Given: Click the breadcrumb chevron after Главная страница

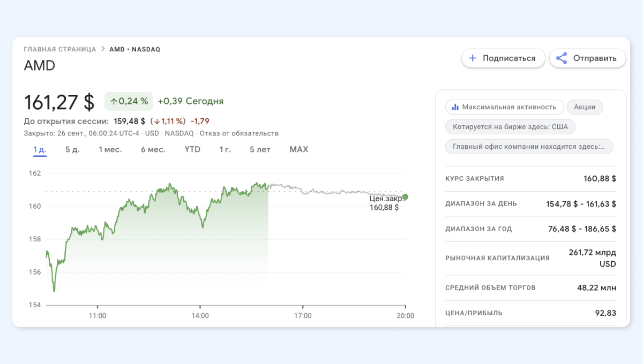Looking at the screenshot, I should [x=102, y=49].
